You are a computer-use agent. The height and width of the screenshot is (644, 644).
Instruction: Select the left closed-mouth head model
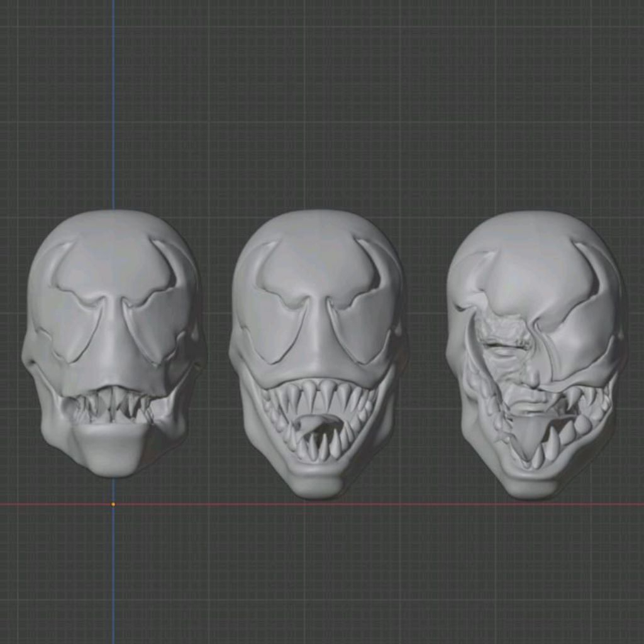pyautogui.click(x=113, y=343)
